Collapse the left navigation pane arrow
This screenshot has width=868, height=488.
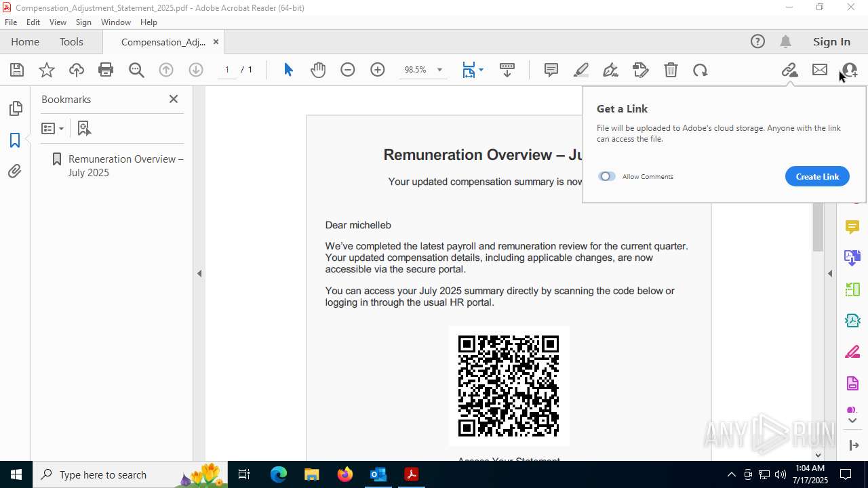[199, 274]
